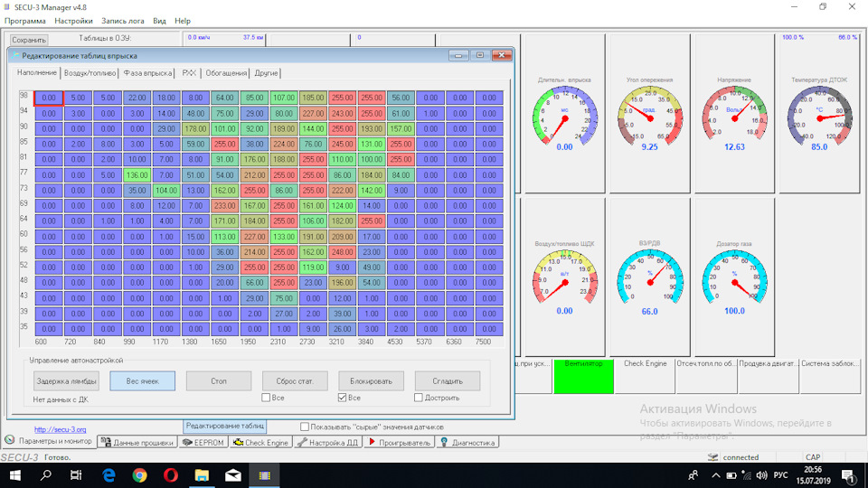Open the Настройка ДД tab

pyautogui.click(x=327, y=443)
